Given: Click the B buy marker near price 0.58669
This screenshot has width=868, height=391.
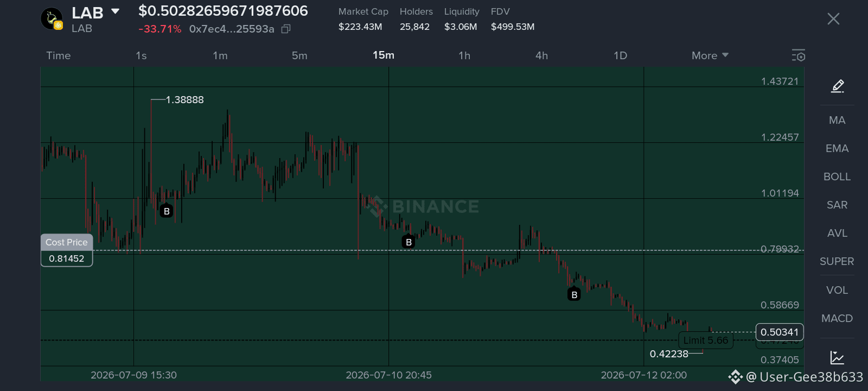Looking at the screenshot, I should [x=574, y=295].
